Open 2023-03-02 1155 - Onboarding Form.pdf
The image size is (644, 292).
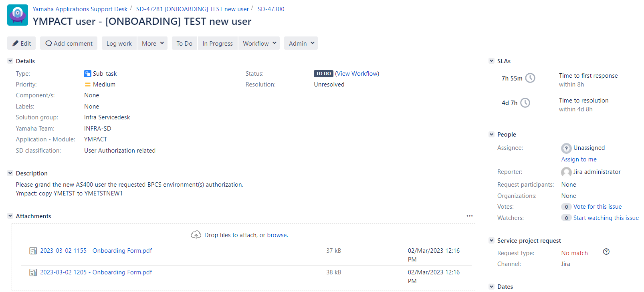(96, 251)
